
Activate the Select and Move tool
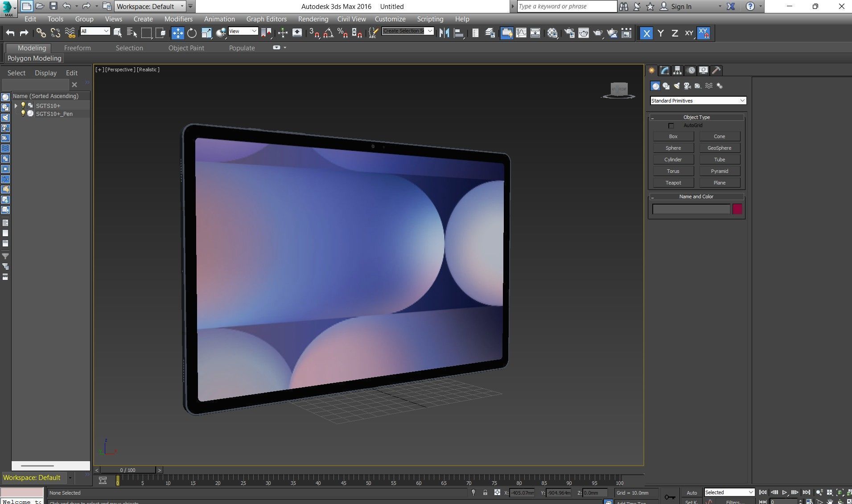coord(177,33)
